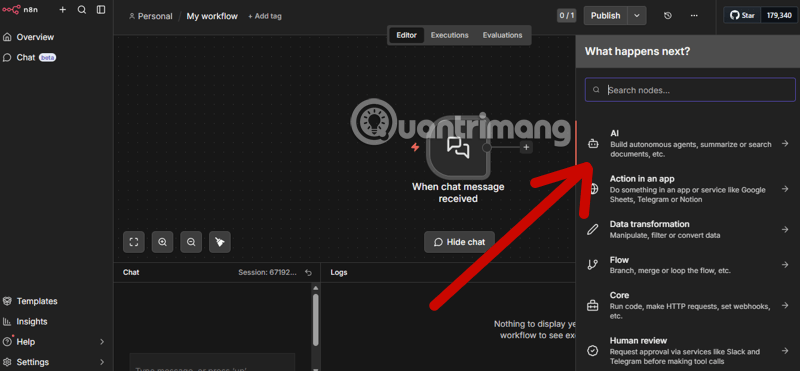Open the Publish dropdown arrow

637,15
